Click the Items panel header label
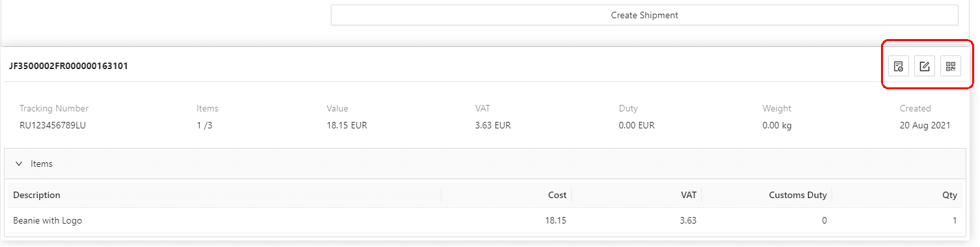Viewport: 980px width, 247px height. (42, 164)
